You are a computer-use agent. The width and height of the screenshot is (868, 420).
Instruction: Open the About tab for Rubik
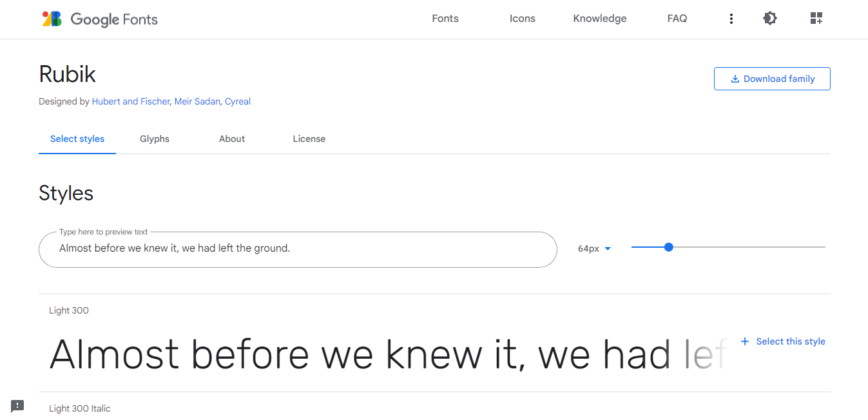[x=232, y=139]
